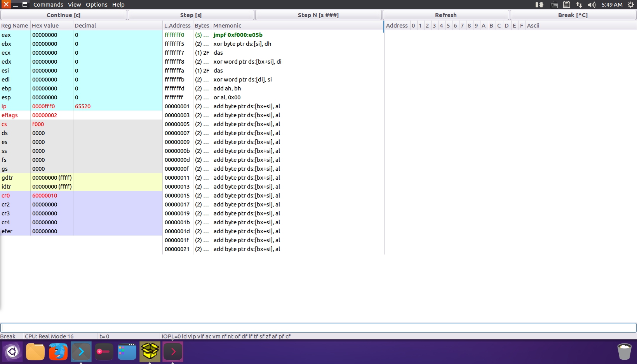Open the Trash from the dock
This screenshot has height=364, width=637.
click(624, 352)
